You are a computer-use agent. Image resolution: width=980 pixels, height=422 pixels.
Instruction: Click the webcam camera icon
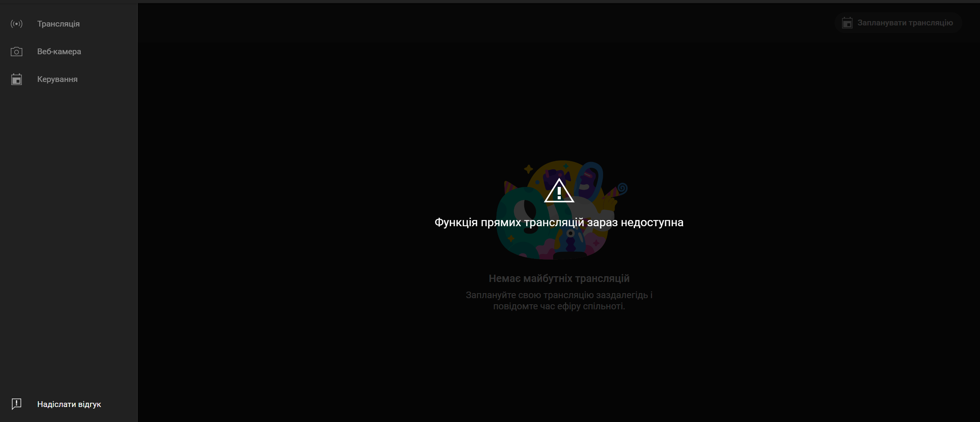click(x=16, y=52)
